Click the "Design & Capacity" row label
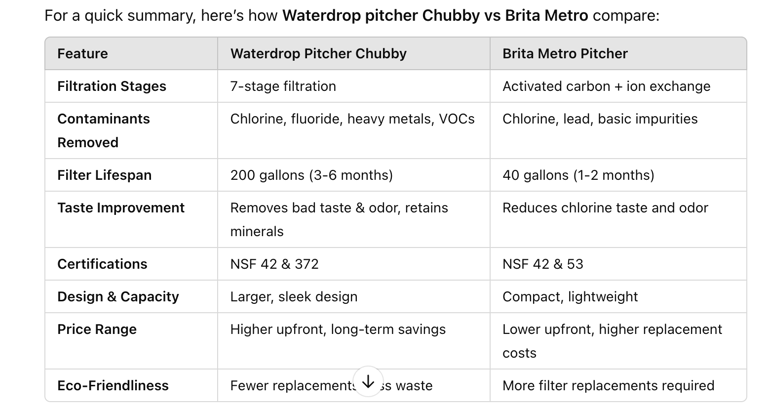The width and height of the screenshot is (768, 412). pos(118,297)
